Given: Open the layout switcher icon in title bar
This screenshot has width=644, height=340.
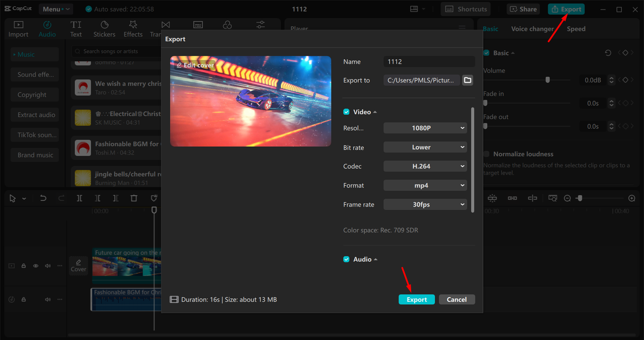Looking at the screenshot, I should 414,9.
